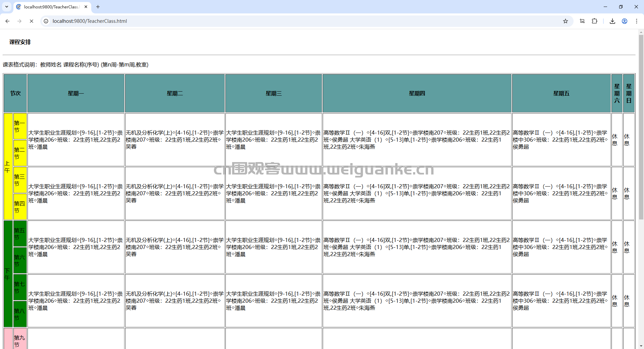This screenshot has height=349, width=644.
Task: Open the tab search dropdown arrow
Action: pos(7,7)
